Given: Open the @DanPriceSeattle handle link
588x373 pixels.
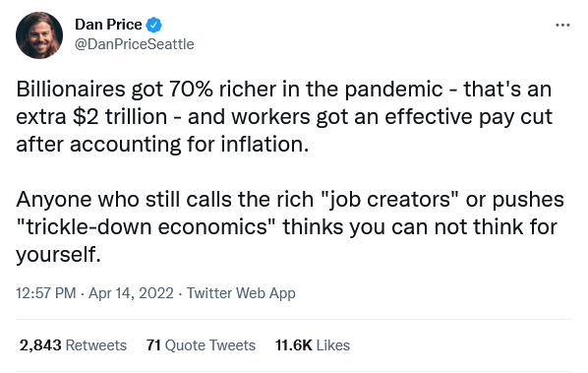Looking at the screenshot, I should pyautogui.click(x=135, y=44).
